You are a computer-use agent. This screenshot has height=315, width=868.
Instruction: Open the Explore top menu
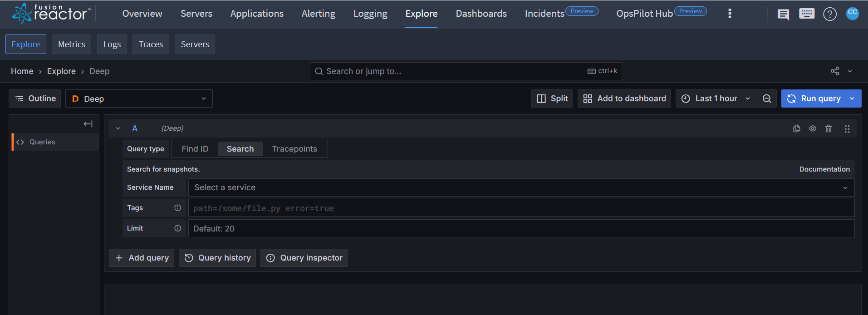point(422,14)
